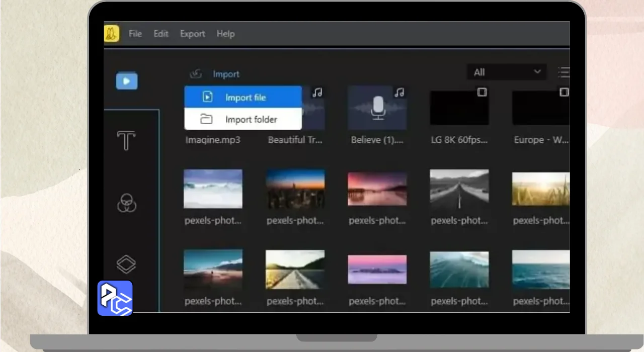Click music note badge on Beautiful Tr...
Viewport: 644px width, 352px height.
click(317, 93)
